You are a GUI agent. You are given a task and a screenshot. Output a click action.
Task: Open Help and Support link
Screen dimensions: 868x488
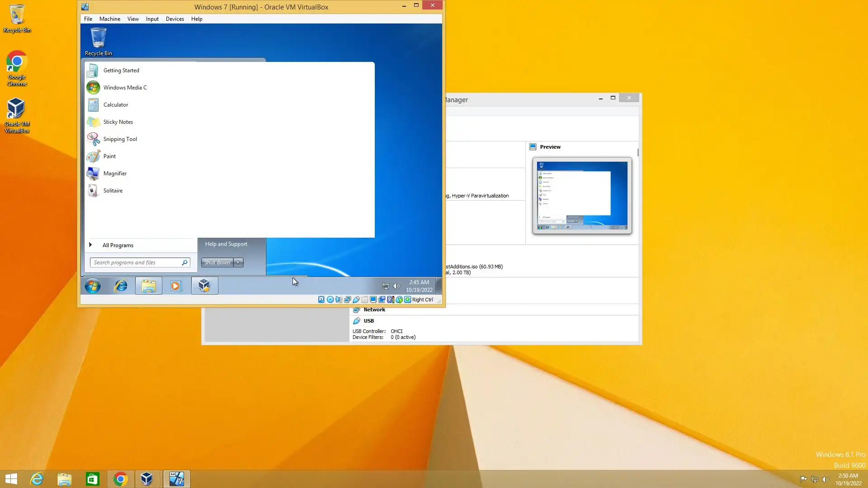coord(226,244)
